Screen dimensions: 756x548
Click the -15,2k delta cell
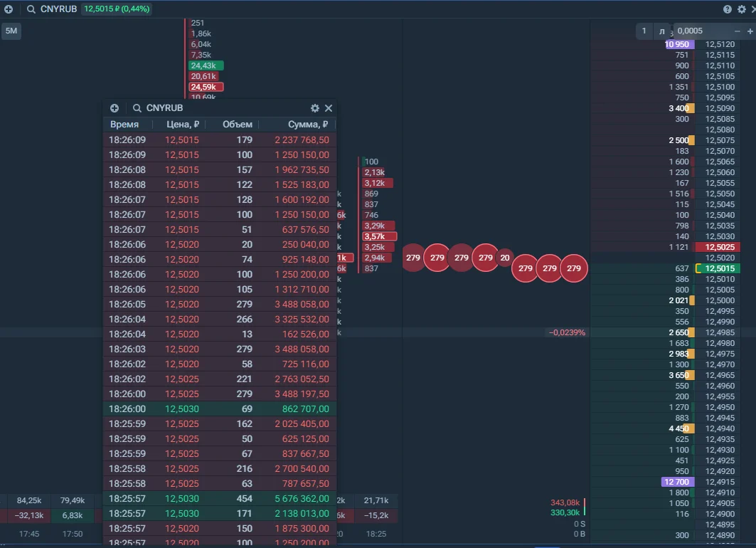tap(376, 516)
